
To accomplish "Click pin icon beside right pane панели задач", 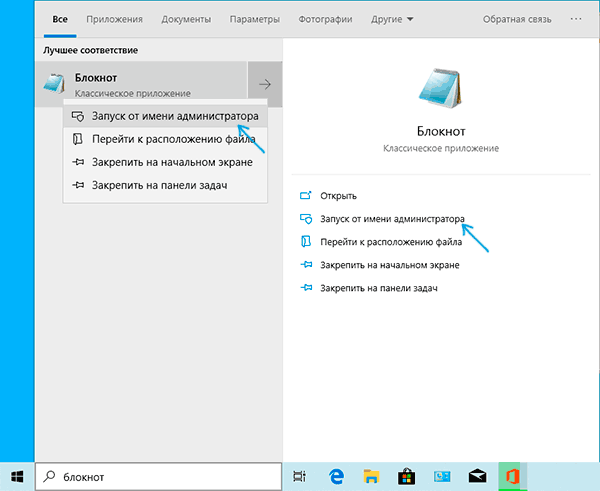I will click(306, 287).
